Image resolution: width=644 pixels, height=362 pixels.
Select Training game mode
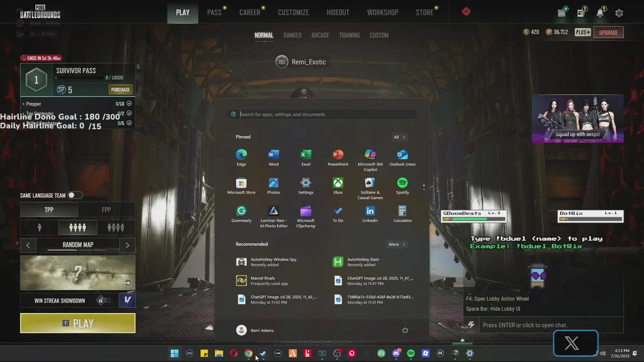349,35
